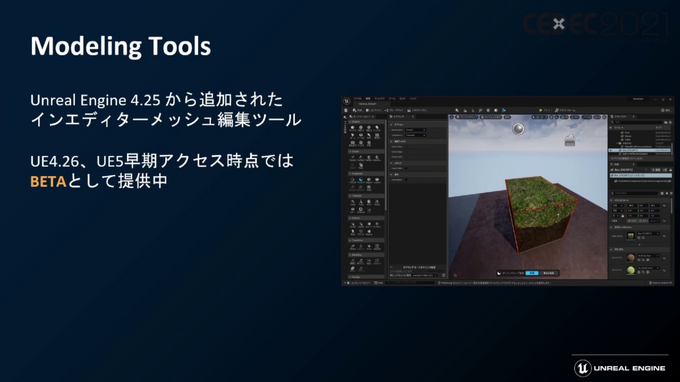
Task: Open the static mesh asset dropdown
Action: [x=648, y=234]
